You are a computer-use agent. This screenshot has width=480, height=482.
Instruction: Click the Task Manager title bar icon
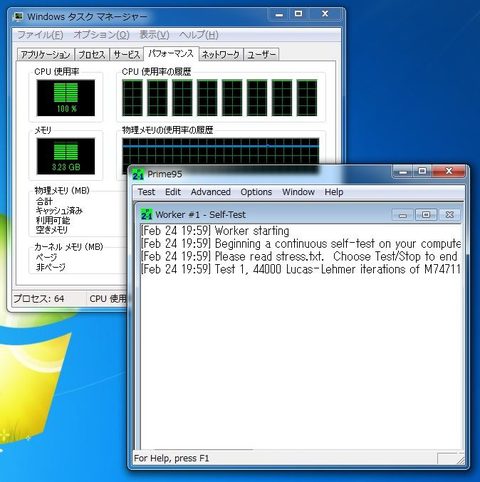(x=18, y=16)
